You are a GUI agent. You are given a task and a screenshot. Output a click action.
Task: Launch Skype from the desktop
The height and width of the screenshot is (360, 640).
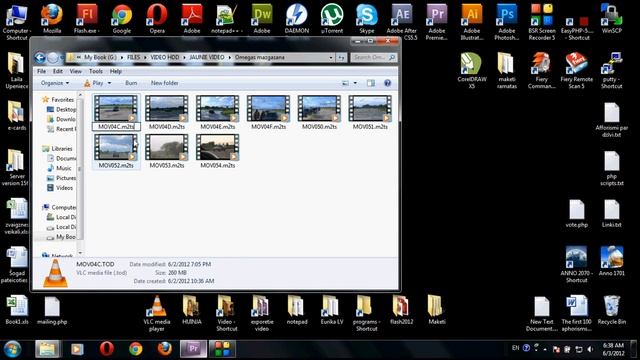[367, 19]
